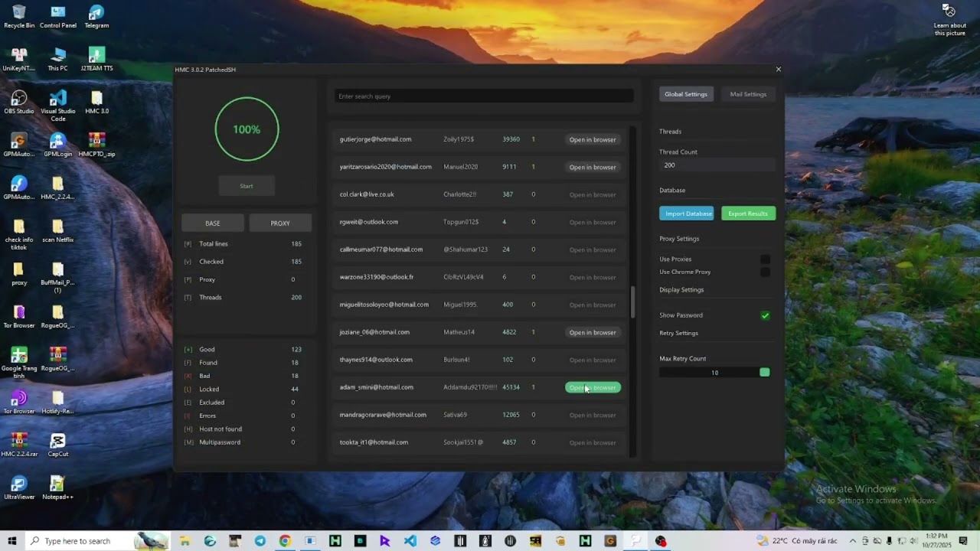Open the Visual Studio Code desktop shortcut

pyautogui.click(x=57, y=106)
